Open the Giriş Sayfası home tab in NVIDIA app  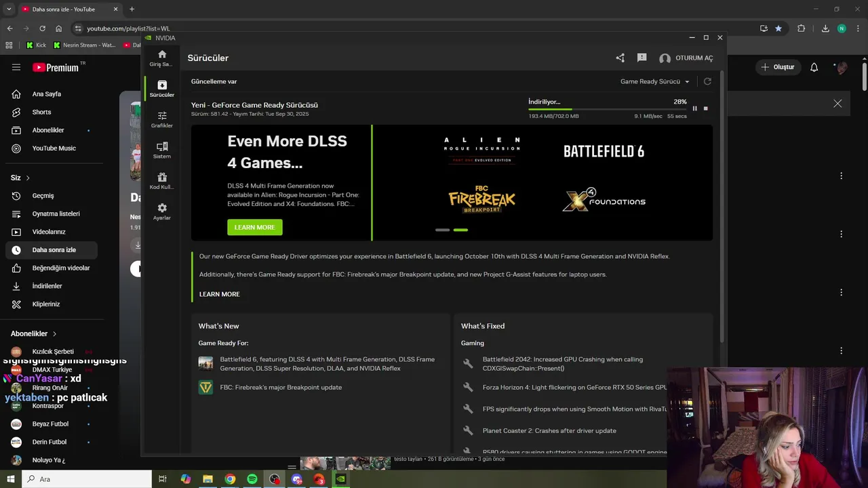[161, 58]
